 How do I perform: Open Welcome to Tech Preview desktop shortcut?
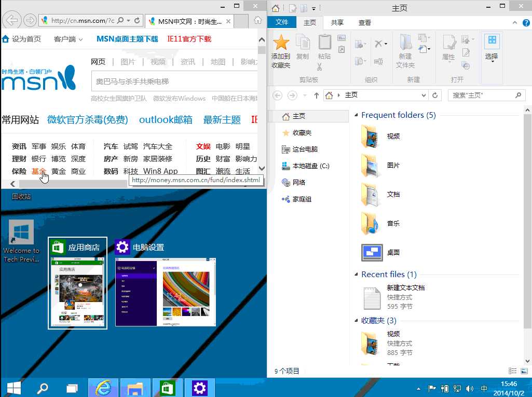(21, 241)
